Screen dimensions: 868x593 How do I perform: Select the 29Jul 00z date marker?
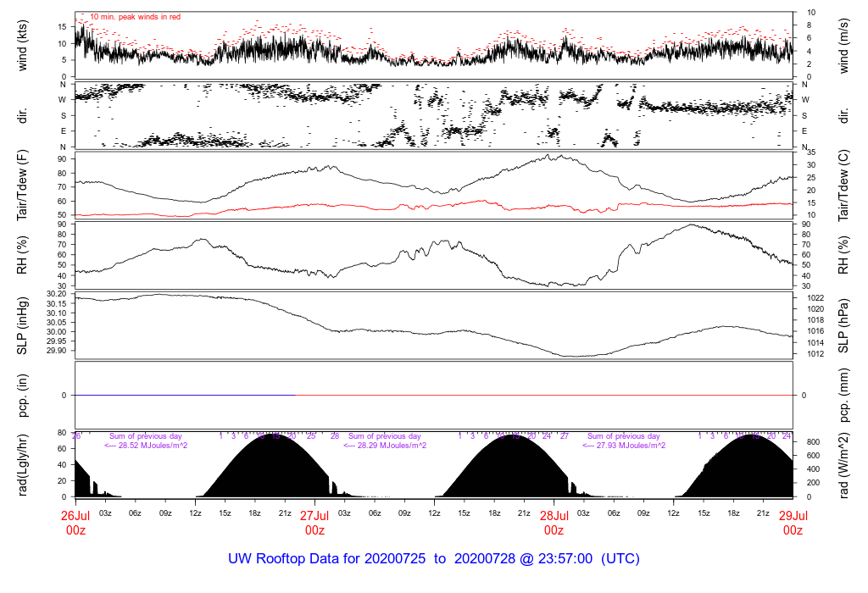(793, 522)
